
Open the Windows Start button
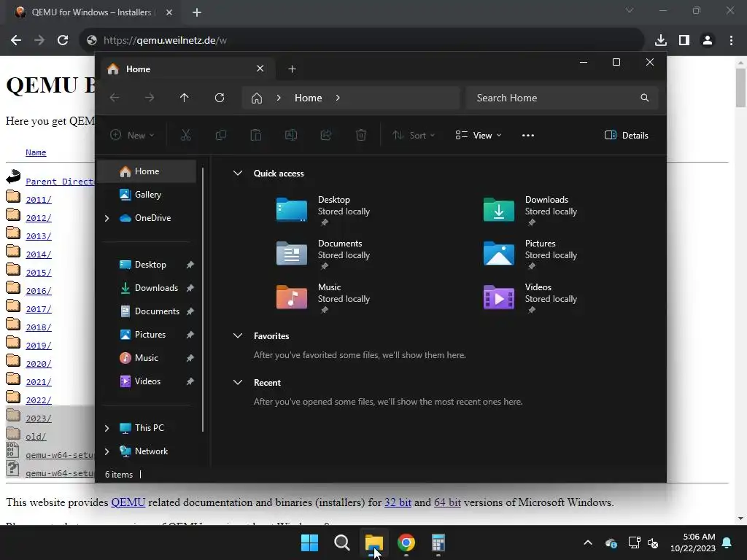tap(309, 542)
